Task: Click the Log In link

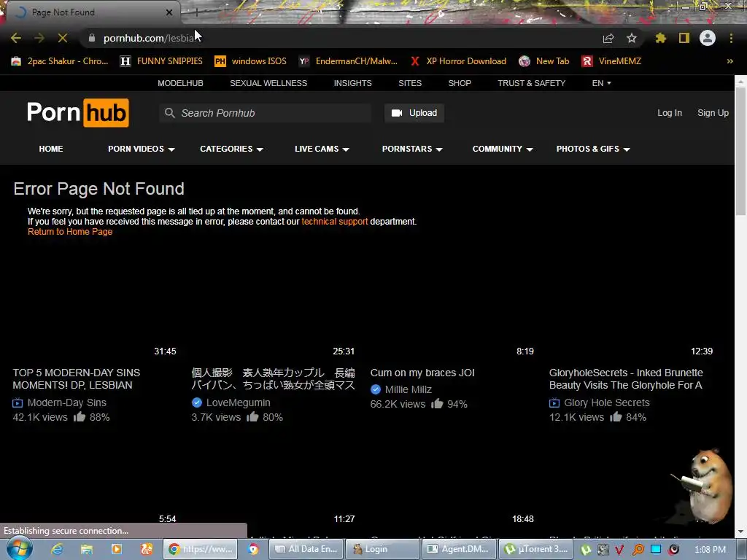Action: (x=670, y=113)
